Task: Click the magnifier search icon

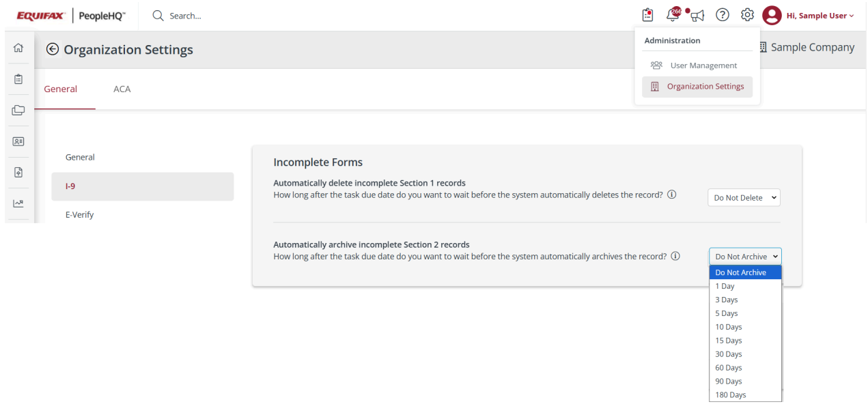Action: pyautogui.click(x=158, y=15)
